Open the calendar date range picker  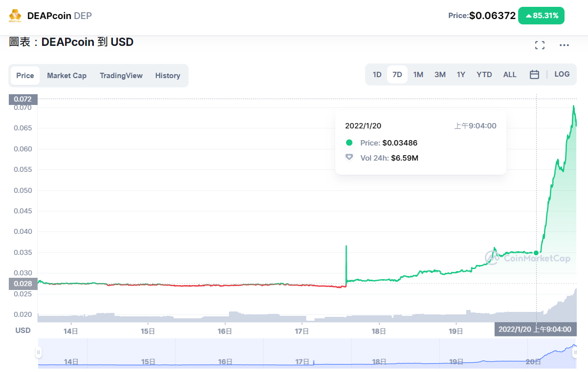[534, 75]
